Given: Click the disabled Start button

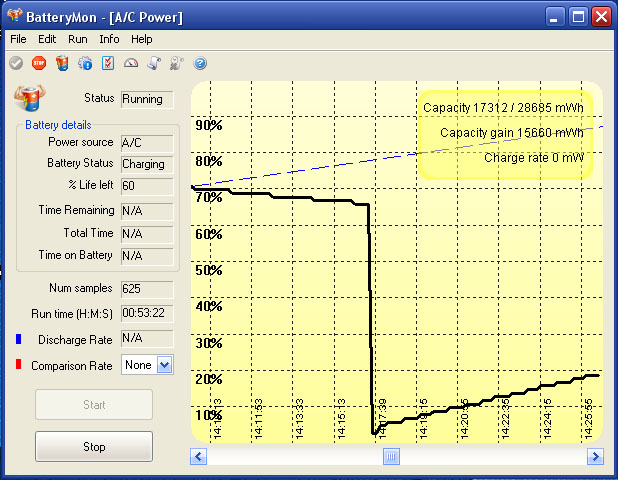Looking at the screenshot, I should click(94, 405).
